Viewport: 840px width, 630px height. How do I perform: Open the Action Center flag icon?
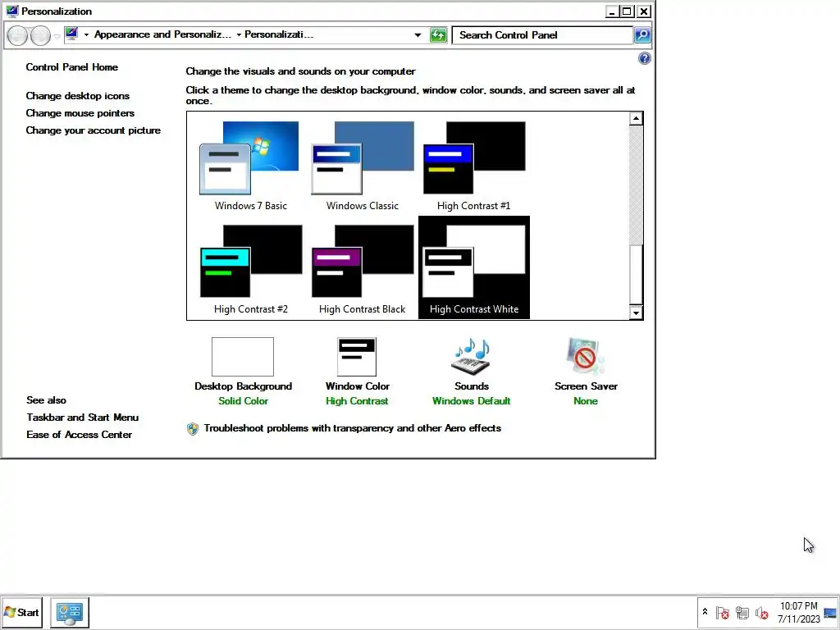[x=722, y=612]
